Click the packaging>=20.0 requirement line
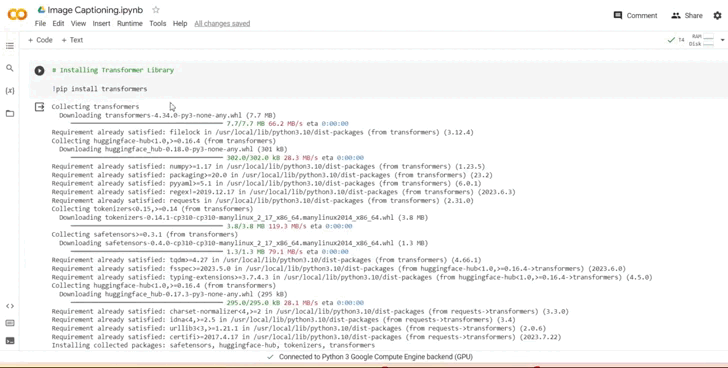This screenshot has width=728, height=368. click(x=272, y=175)
